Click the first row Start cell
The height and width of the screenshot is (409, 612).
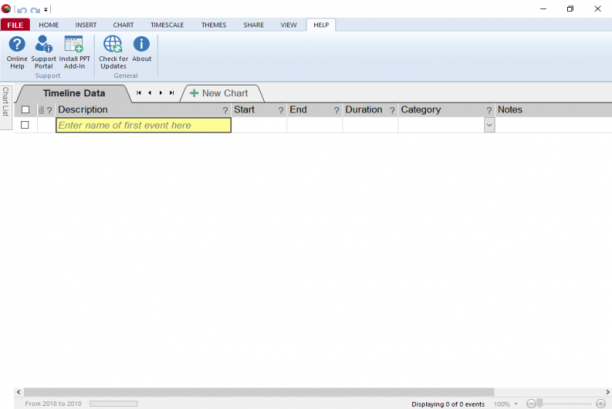tap(259, 125)
